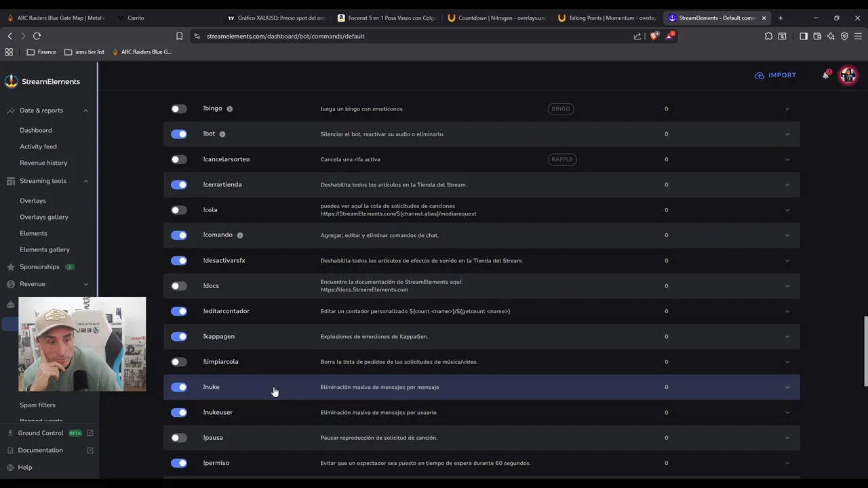Viewport: 868px width, 488px height.
Task: Click the page's vertical scrollbar thumb
Action: tap(865, 350)
